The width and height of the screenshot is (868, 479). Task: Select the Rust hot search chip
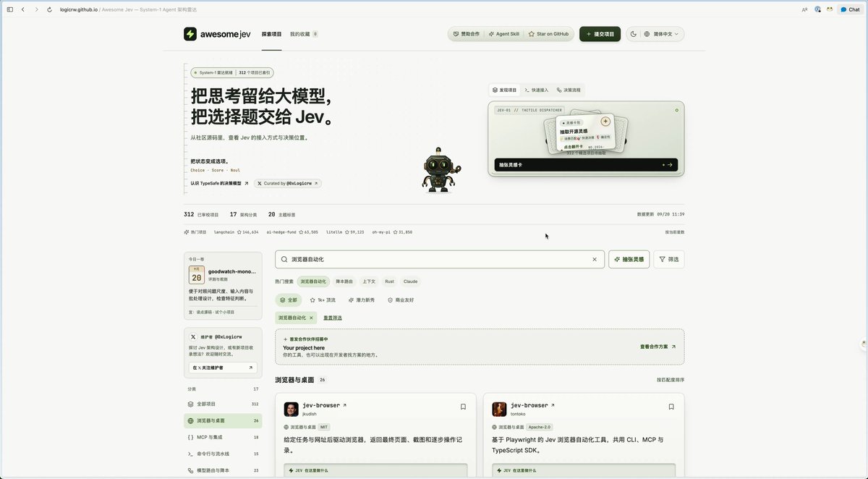pos(389,281)
